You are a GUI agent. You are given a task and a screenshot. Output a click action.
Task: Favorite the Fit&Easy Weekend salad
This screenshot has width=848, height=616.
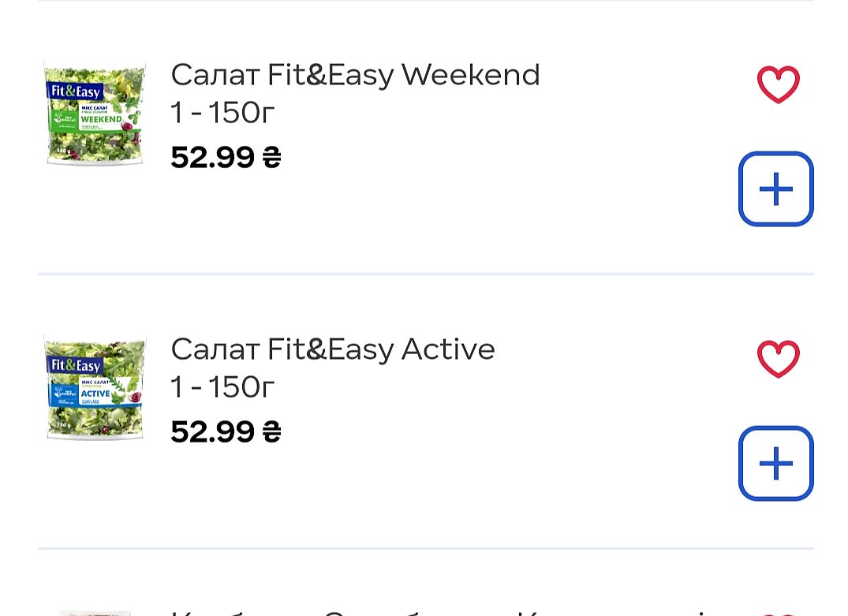click(x=778, y=84)
